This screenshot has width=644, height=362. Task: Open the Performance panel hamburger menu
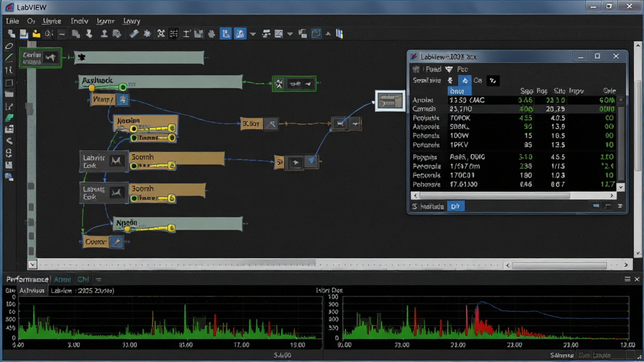tap(627, 279)
